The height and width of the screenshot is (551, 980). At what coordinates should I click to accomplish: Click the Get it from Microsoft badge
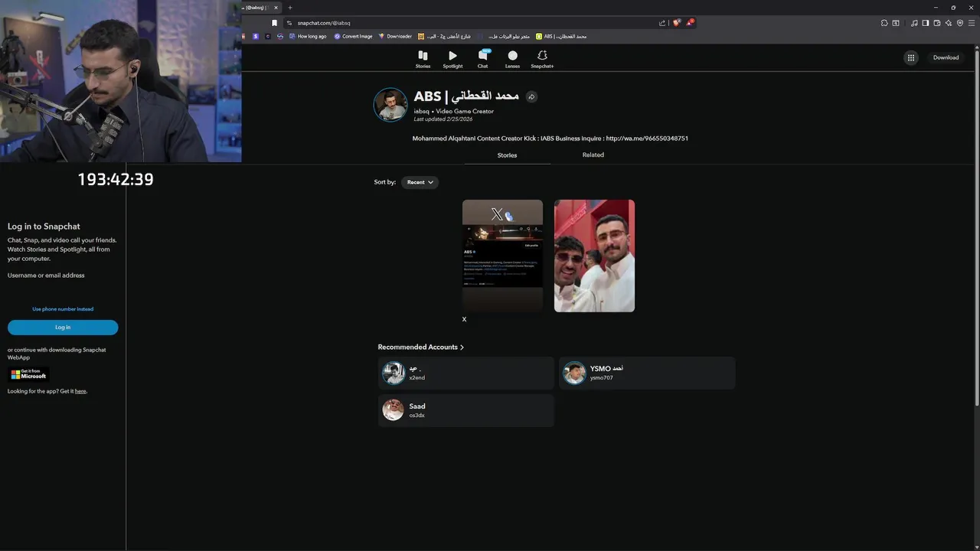pyautogui.click(x=28, y=374)
